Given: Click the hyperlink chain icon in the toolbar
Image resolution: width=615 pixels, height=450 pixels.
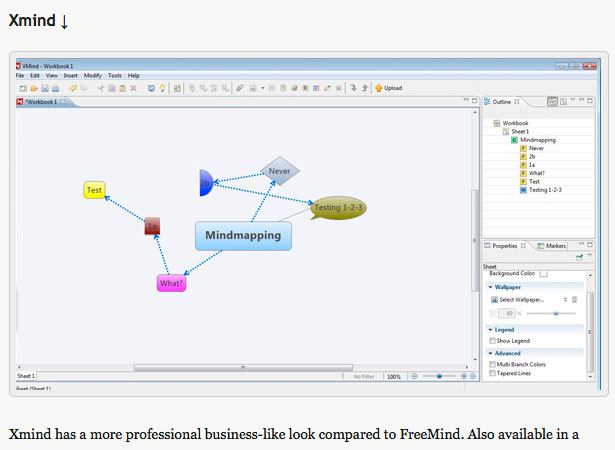Looking at the screenshot, I should 240,88.
